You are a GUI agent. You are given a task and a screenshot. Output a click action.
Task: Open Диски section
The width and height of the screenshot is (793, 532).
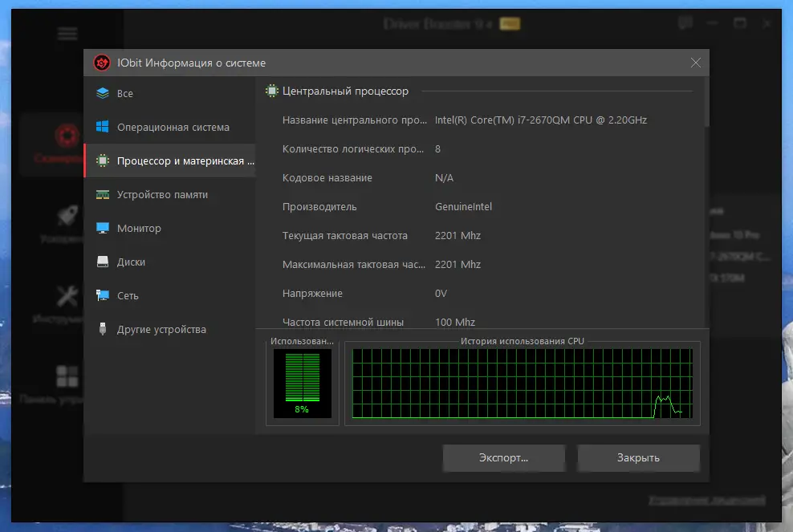pos(169,262)
